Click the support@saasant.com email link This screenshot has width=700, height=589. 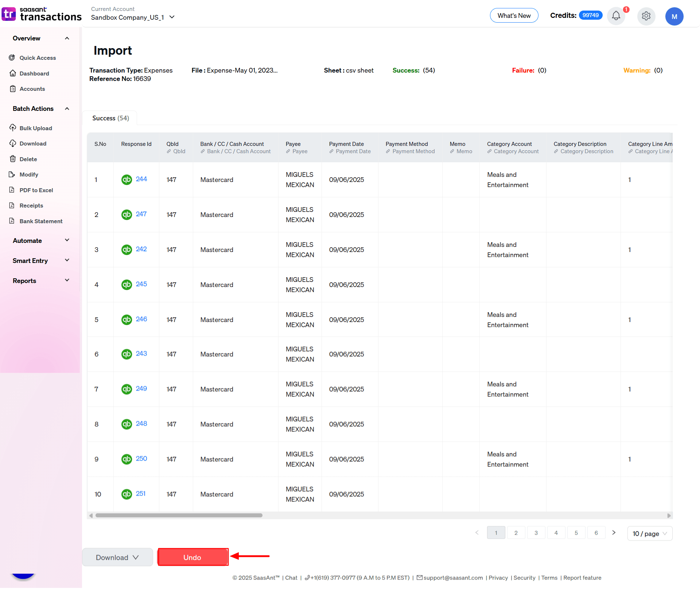tap(453, 578)
